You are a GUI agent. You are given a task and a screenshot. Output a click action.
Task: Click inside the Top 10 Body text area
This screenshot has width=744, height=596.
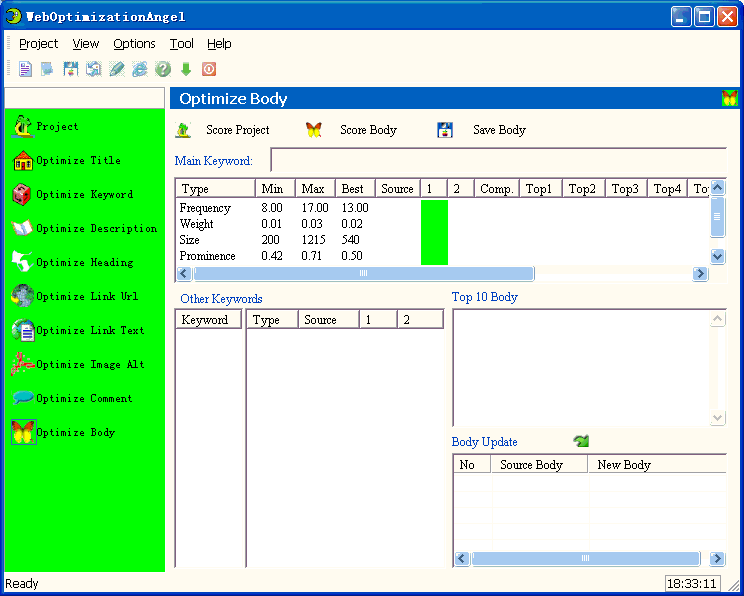(581, 368)
